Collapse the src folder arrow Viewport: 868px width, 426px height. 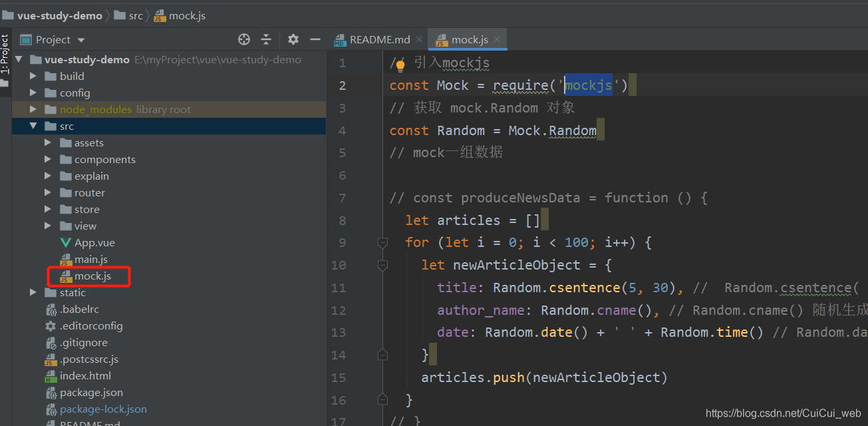pyautogui.click(x=33, y=126)
